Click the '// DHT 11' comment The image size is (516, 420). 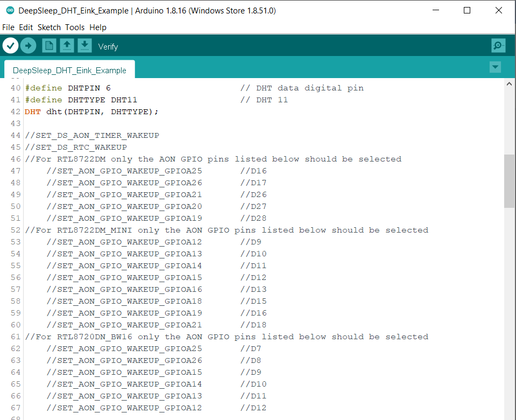(x=264, y=100)
